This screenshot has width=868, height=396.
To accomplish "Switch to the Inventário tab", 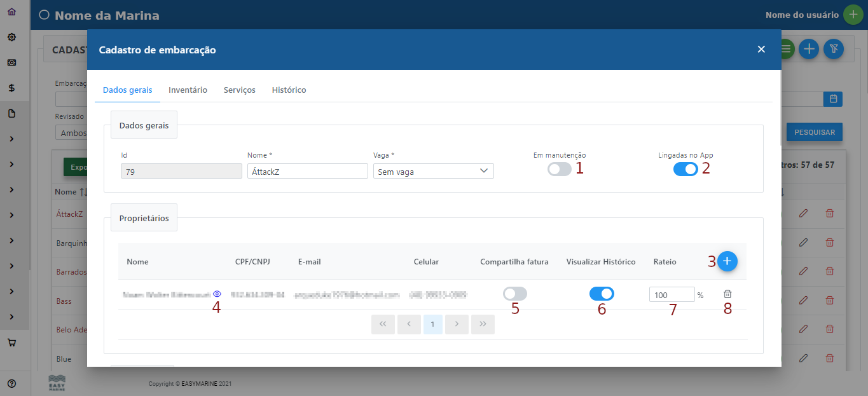I will point(188,90).
